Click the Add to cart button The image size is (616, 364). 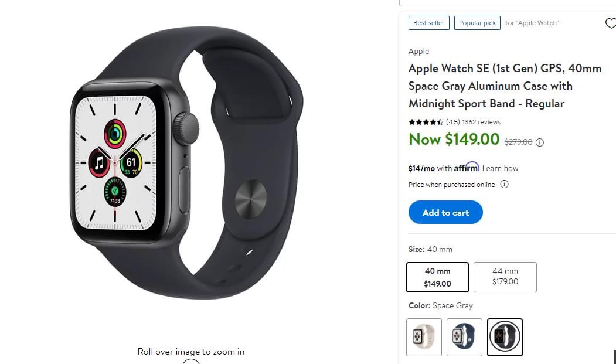click(445, 212)
